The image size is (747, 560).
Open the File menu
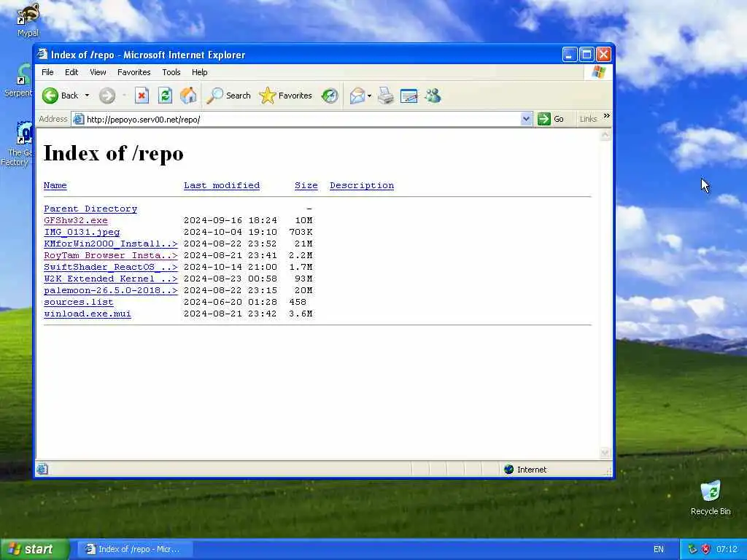tap(47, 72)
